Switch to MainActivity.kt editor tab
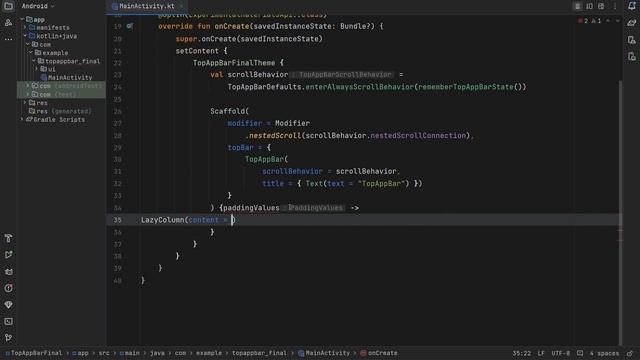 click(147, 6)
